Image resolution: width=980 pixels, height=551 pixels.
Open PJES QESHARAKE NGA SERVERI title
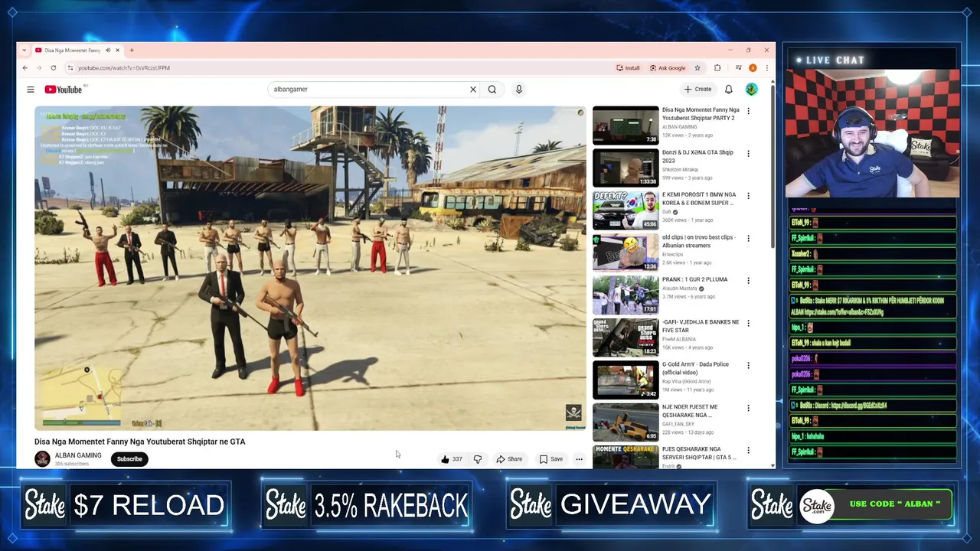coord(699,453)
